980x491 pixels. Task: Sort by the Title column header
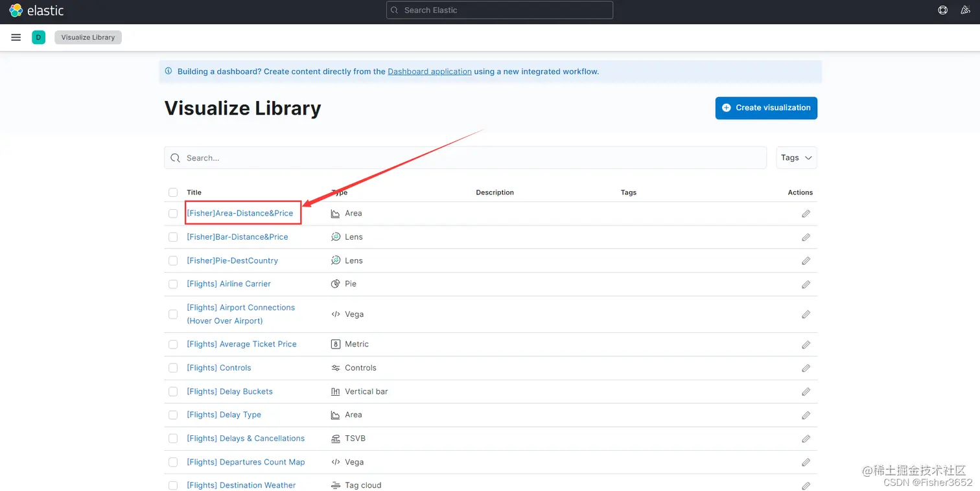point(194,192)
